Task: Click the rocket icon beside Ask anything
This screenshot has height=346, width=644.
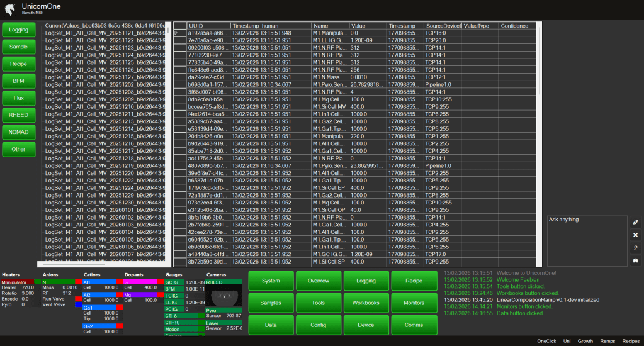Action: tap(635, 223)
